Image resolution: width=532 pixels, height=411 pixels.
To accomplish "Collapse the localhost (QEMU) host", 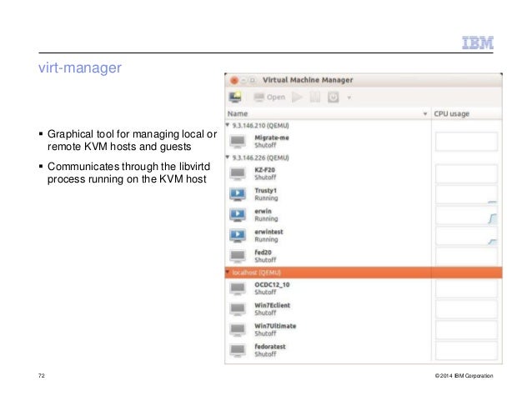I will pyautogui.click(x=228, y=273).
